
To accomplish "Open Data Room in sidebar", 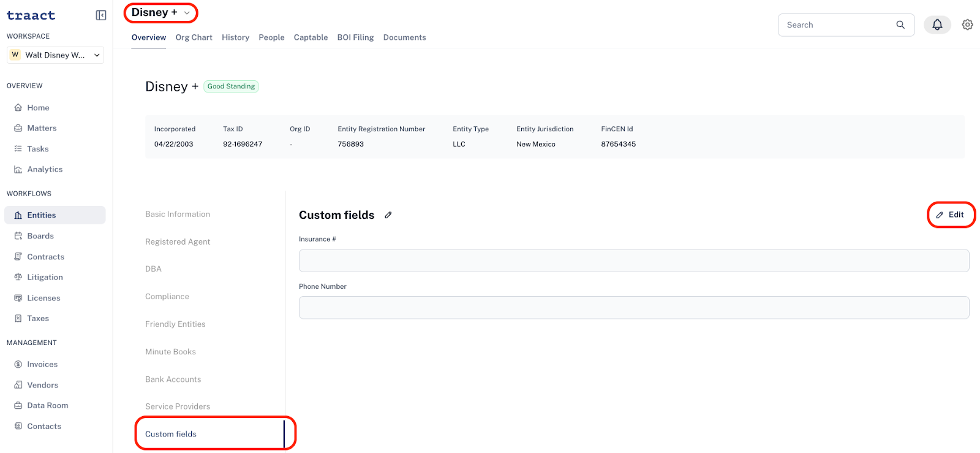I will 55,405.
